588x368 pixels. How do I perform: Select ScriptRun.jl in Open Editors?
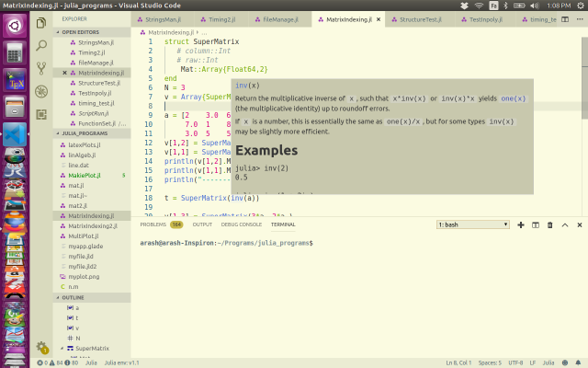point(92,113)
